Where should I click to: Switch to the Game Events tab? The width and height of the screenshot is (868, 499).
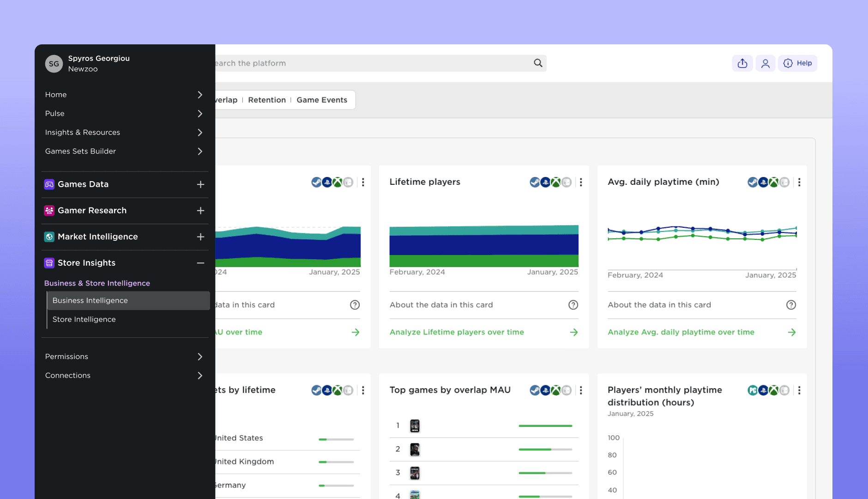click(322, 100)
